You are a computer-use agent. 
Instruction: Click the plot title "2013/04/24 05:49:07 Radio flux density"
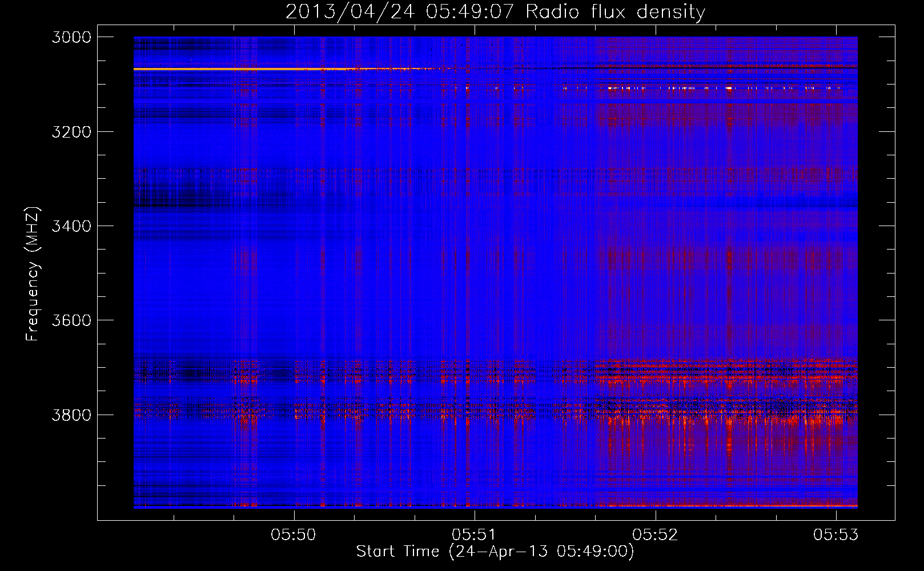tap(495, 12)
